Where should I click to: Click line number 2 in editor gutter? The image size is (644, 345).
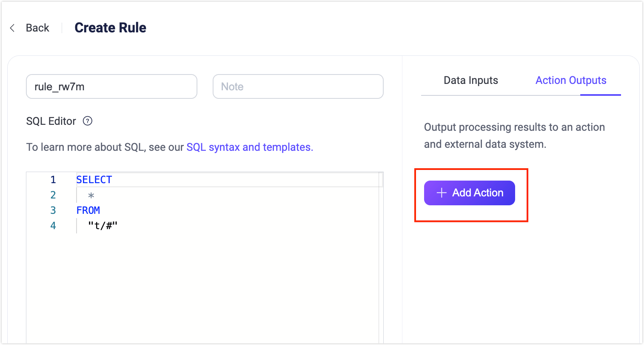click(53, 195)
